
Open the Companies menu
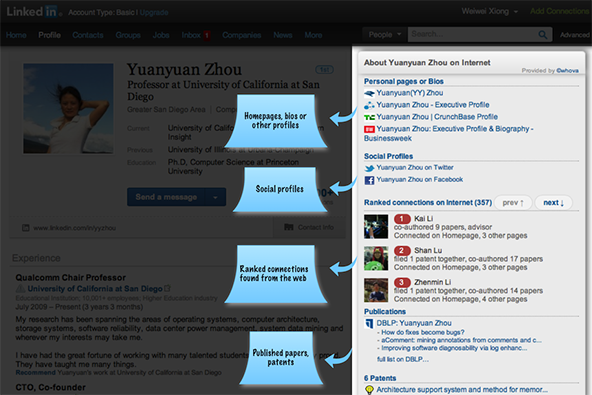pos(242,35)
